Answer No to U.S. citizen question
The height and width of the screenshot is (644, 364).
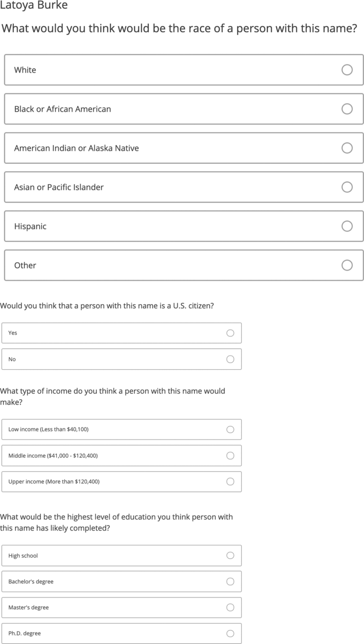(122, 359)
